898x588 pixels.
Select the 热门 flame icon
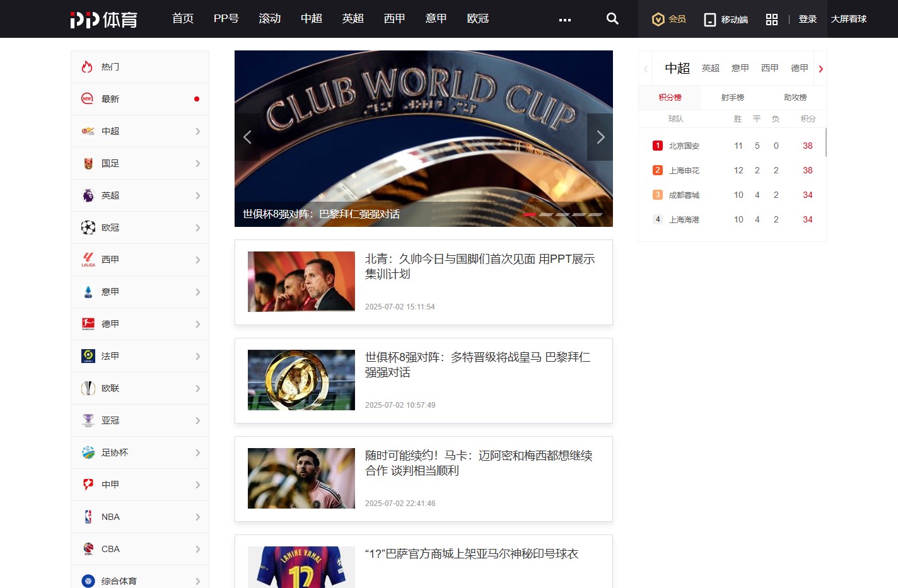point(87,67)
